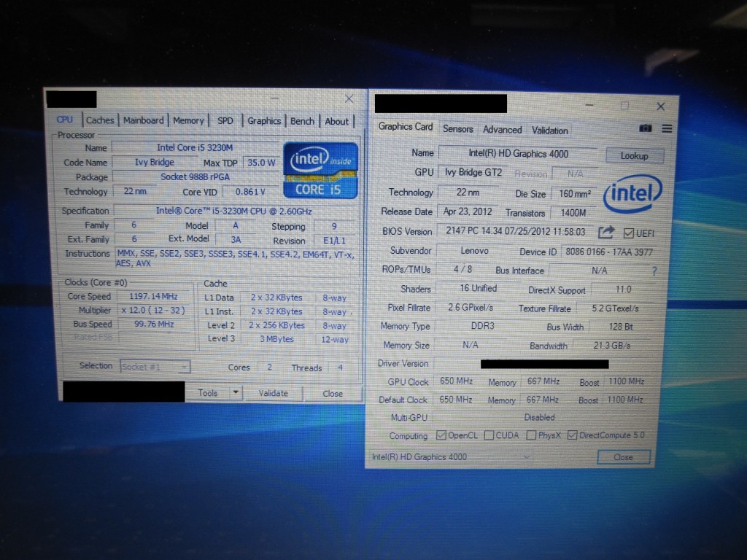
Task: Click the BIOS Version value field
Action: click(516, 231)
